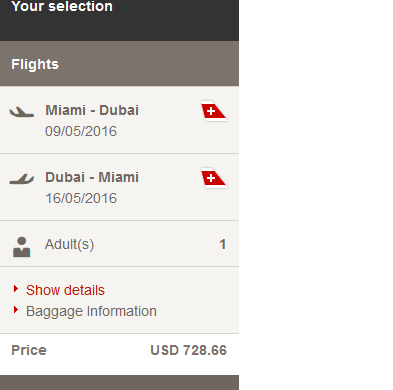The image size is (393, 390).
Task: Expand the Baggage Information arrow
Action: [15, 310]
